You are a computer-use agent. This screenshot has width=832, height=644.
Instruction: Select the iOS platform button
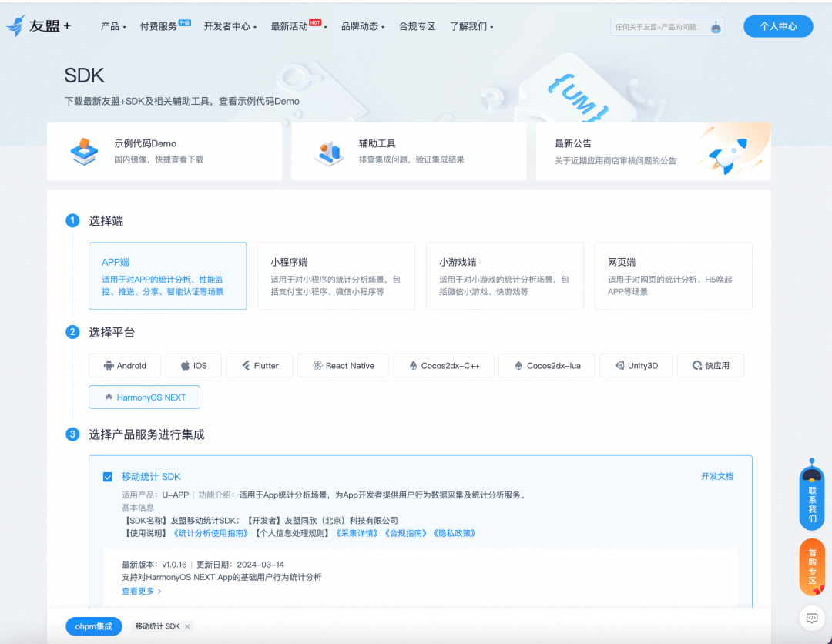[193, 365]
